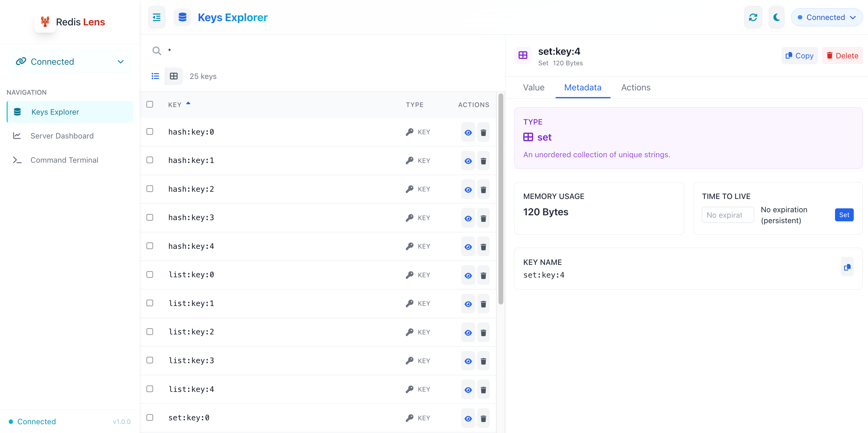The image size is (868, 433).
Task: View hash:key:2 with its eye icon
Action: pyautogui.click(x=468, y=190)
